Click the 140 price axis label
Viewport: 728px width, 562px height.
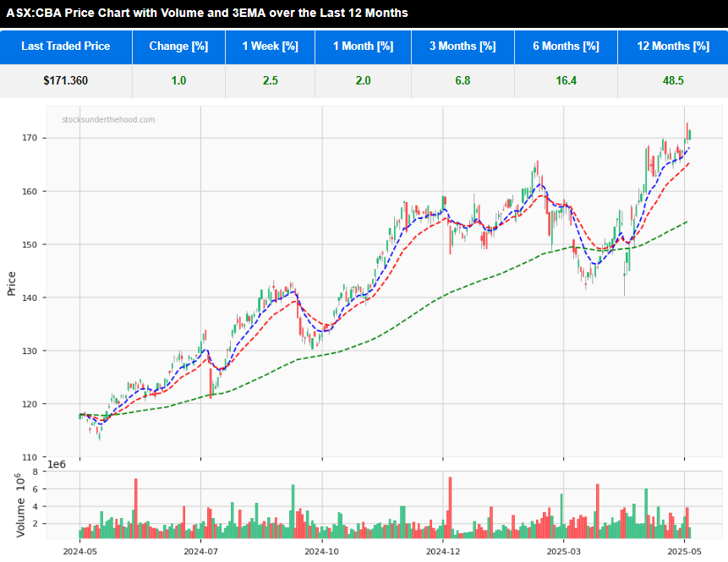(30, 298)
